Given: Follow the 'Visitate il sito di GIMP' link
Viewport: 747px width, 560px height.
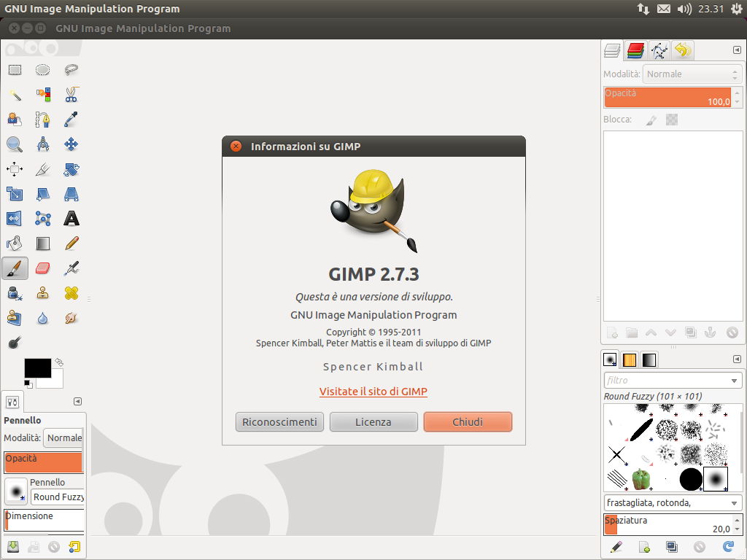Looking at the screenshot, I should (373, 392).
